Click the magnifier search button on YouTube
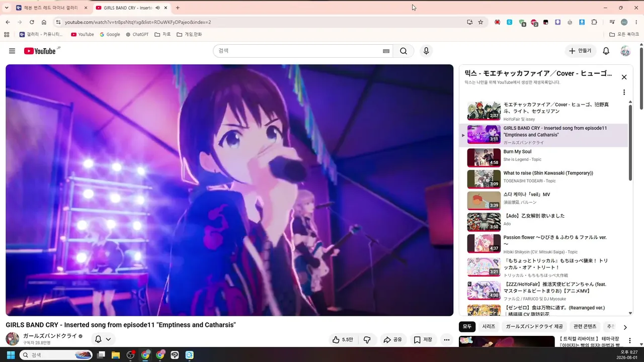The image size is (644, 362). click(x=404, y=51)
